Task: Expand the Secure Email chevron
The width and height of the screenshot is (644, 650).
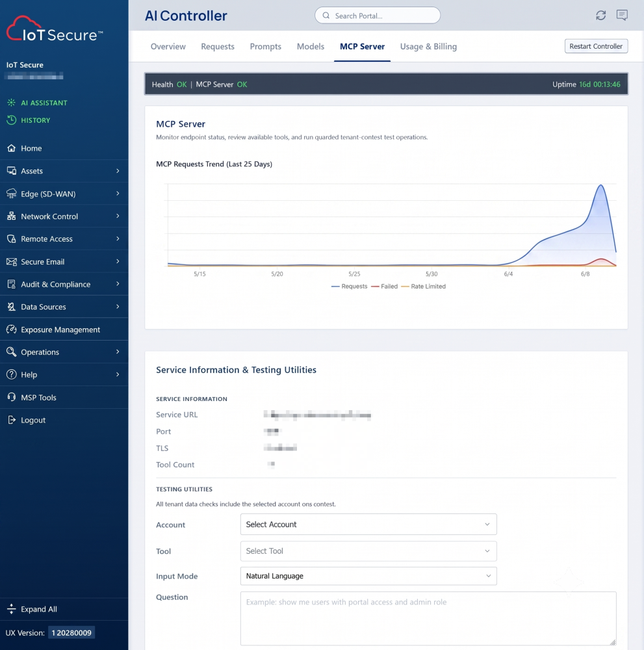Action: point(118,261)
